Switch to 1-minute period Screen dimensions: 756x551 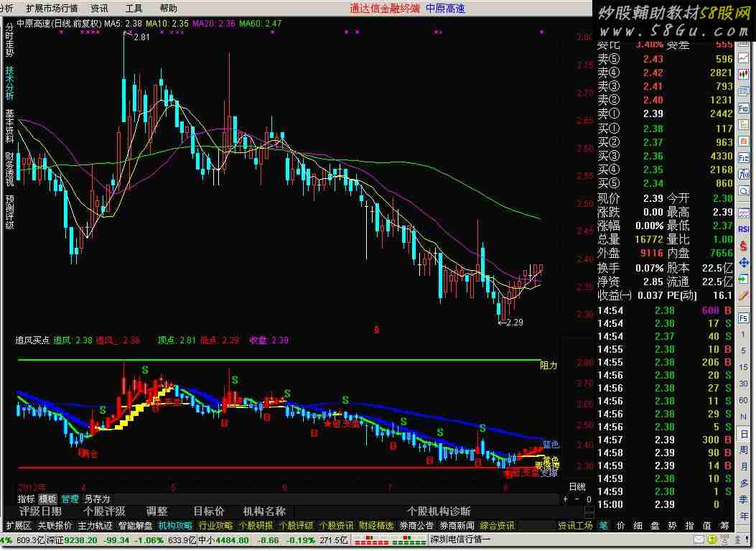click(743, 334)
